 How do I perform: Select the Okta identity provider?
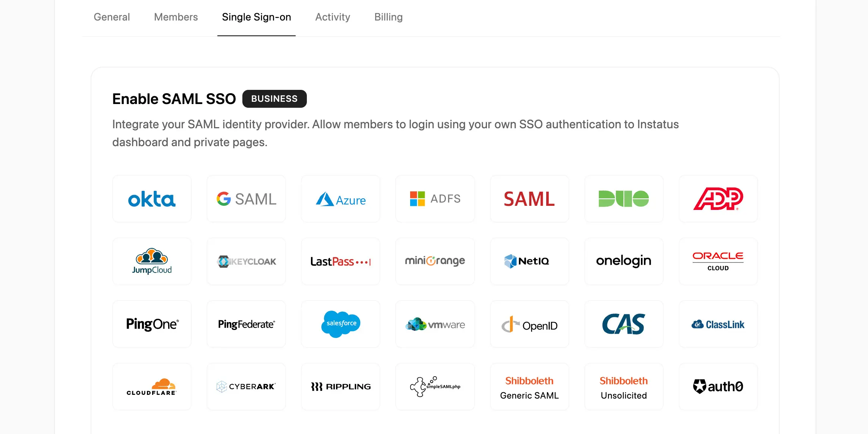coord(152,199)
